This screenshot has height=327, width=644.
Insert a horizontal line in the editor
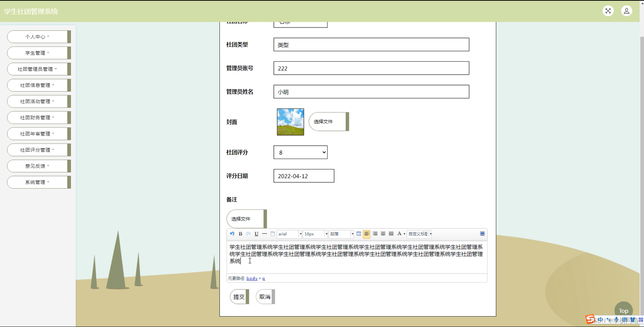[265, 234]
